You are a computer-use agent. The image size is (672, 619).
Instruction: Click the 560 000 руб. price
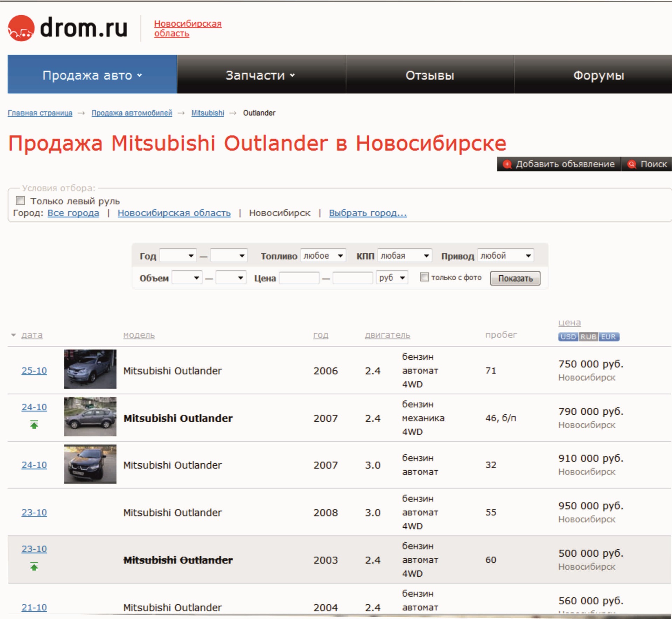pyautogui.click(x=591, y=601)
